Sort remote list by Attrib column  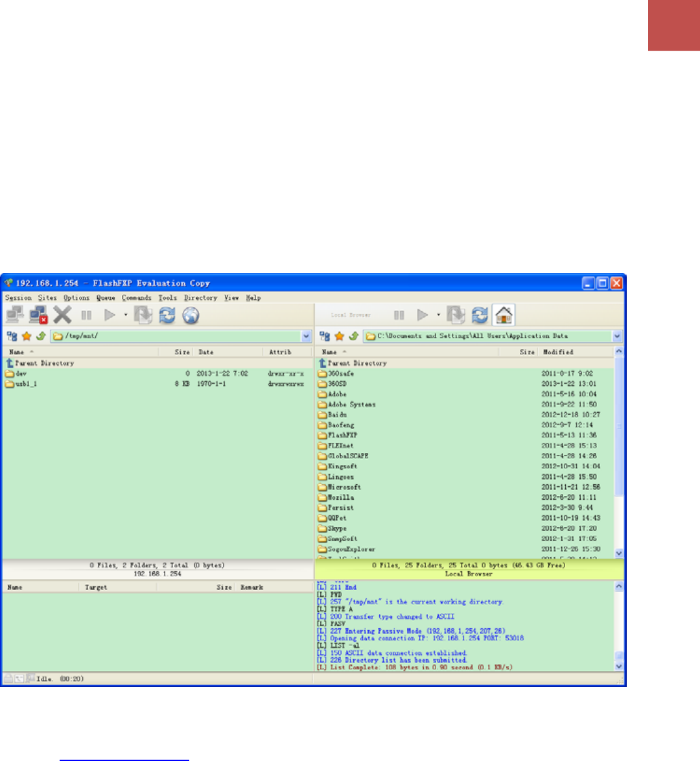(288, 352)
